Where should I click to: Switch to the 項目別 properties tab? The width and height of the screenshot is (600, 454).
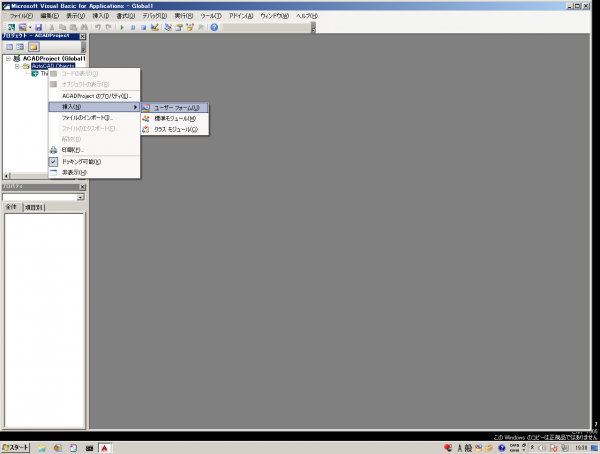34,207
